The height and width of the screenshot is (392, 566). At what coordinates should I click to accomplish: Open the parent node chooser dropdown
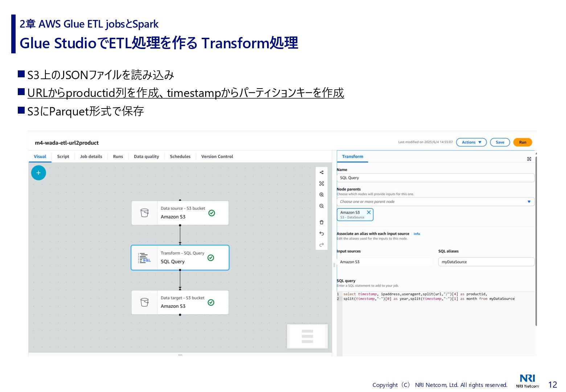435,202
